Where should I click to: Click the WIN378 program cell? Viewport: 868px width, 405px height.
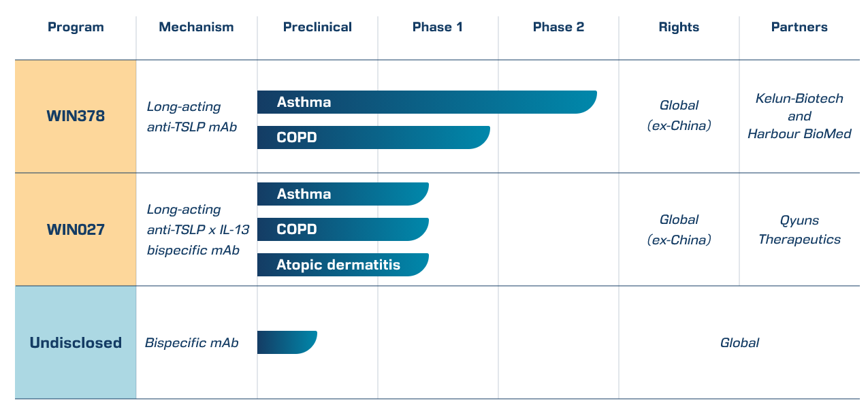tap(76, 116)
